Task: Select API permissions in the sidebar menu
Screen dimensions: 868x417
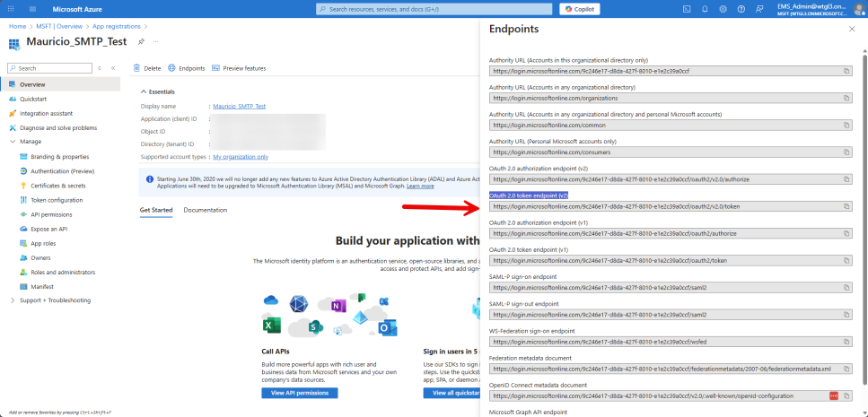Action: (x=51, y=214)
